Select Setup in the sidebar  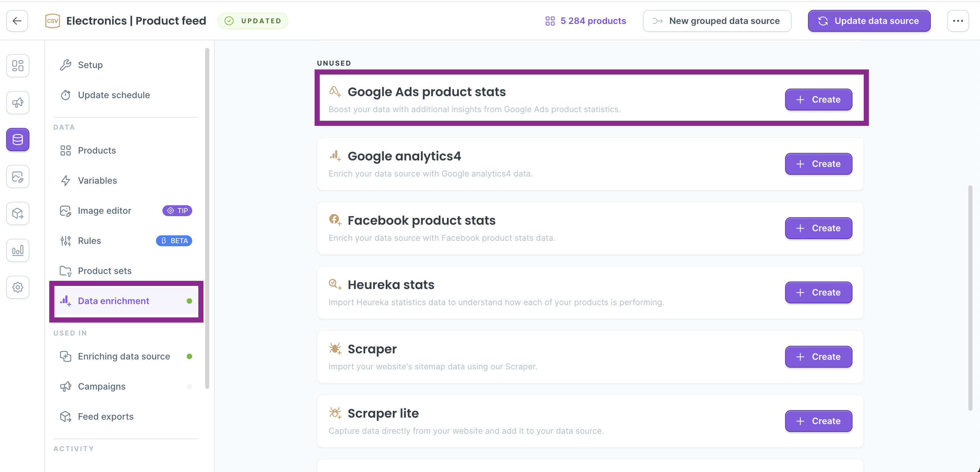[x=90, y=65]
